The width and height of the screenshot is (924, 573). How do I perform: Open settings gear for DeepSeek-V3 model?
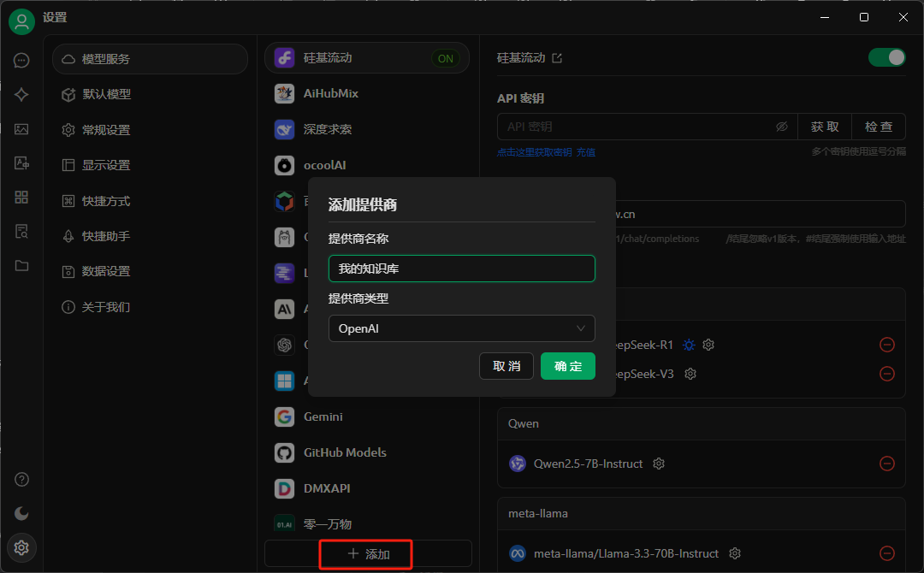click(x=690, y=374)
